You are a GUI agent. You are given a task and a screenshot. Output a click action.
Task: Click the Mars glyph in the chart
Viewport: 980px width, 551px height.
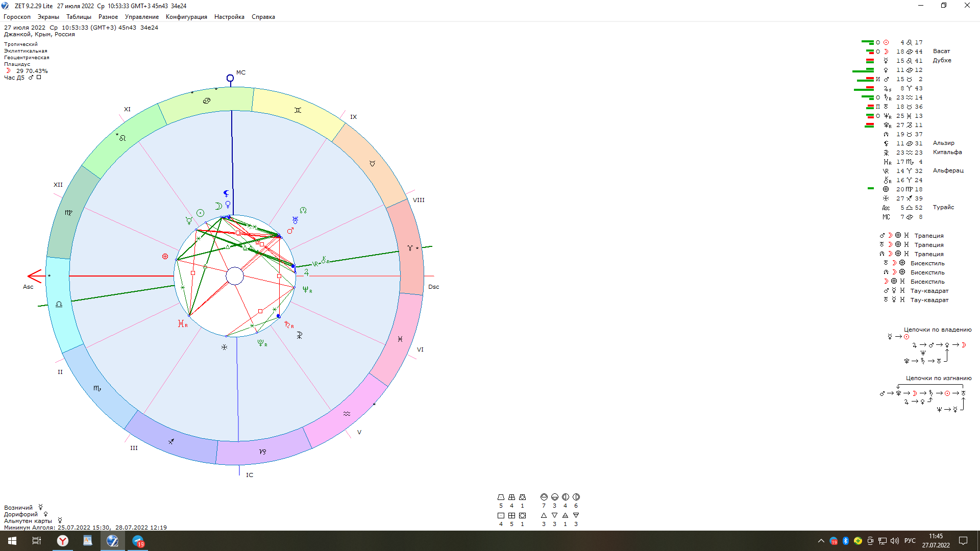290,231
